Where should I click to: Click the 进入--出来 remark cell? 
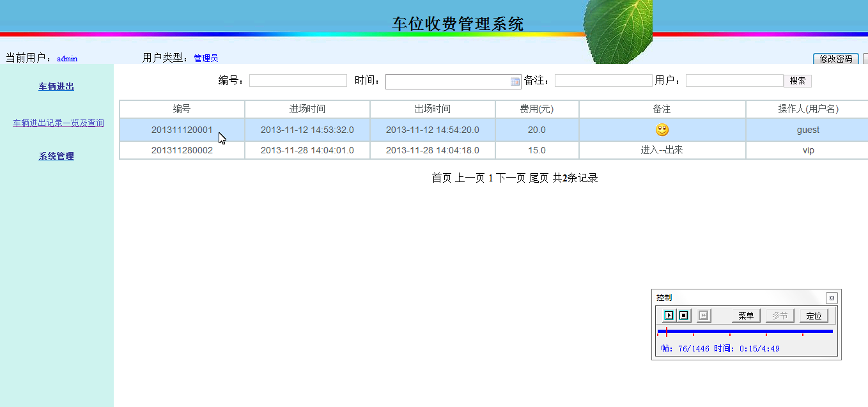pos(662,150)
